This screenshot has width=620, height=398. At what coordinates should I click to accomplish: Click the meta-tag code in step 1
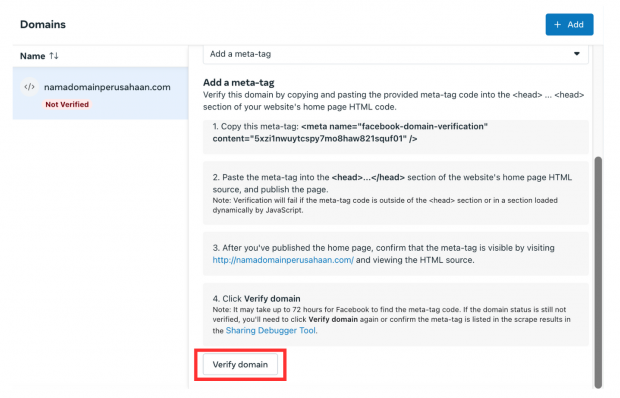[x=350, y=132]
